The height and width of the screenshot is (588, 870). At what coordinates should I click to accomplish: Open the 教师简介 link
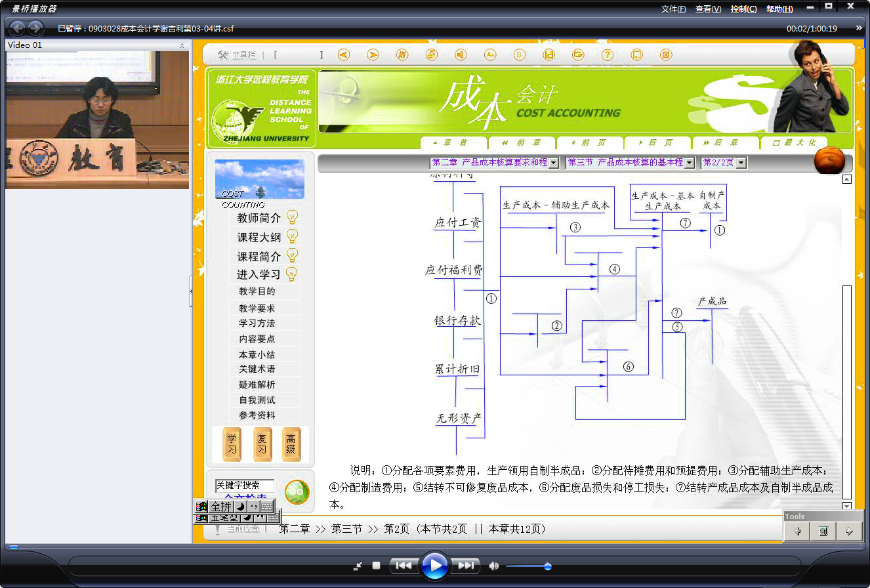[x=259, y=218]
